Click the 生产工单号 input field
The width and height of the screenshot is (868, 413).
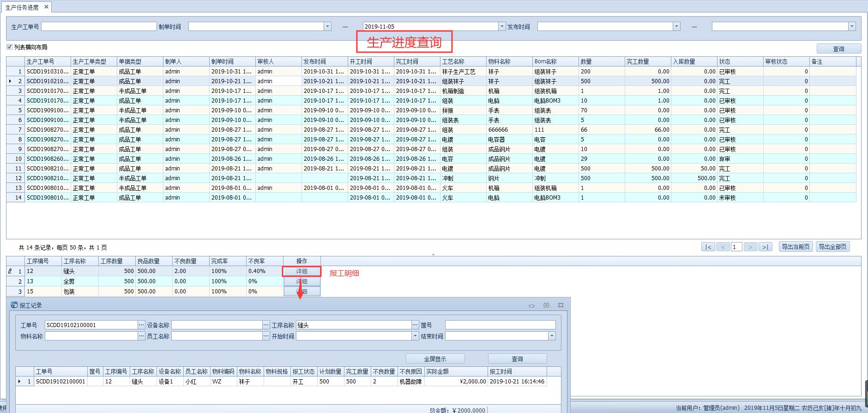click(99, 26)
